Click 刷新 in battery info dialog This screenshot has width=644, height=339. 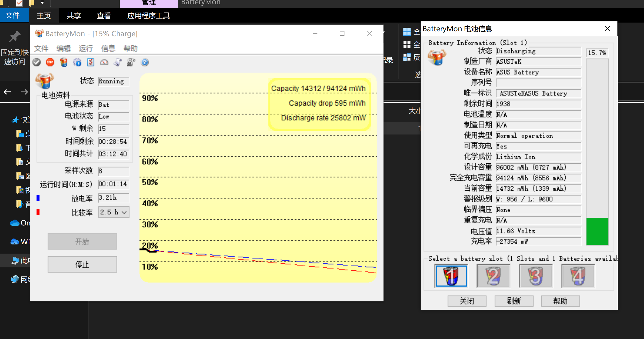point(514,301)
